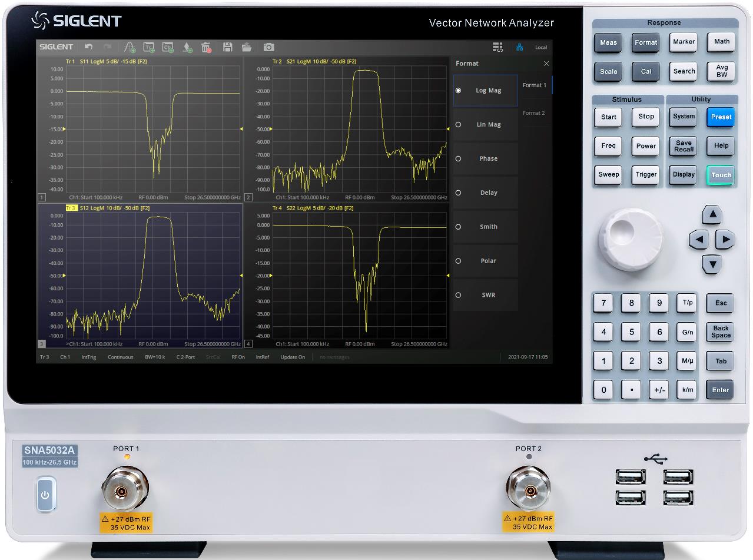
Task: Click the undo arrow in the toolbar
Action: [x=89, y=47]
